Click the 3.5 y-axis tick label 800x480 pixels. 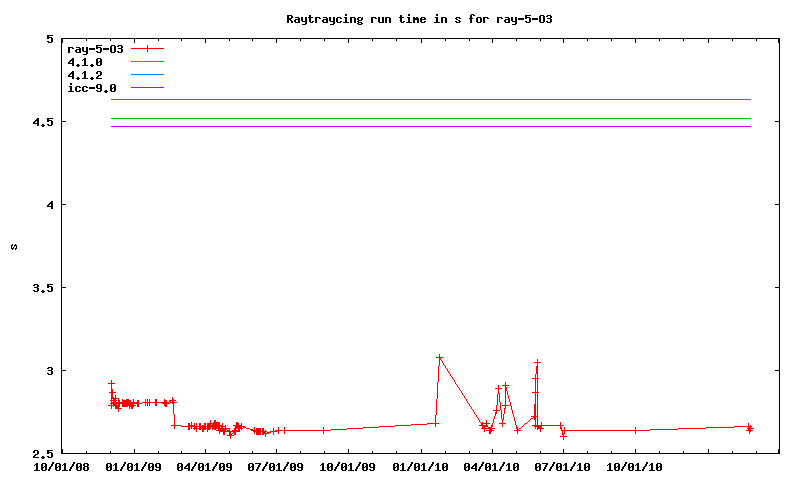(45, 288)
